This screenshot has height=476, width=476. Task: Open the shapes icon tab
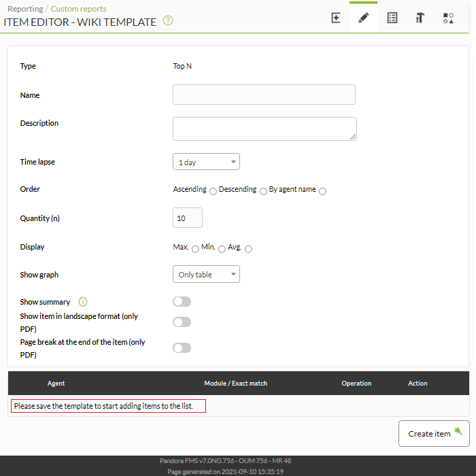click(448, 18)
